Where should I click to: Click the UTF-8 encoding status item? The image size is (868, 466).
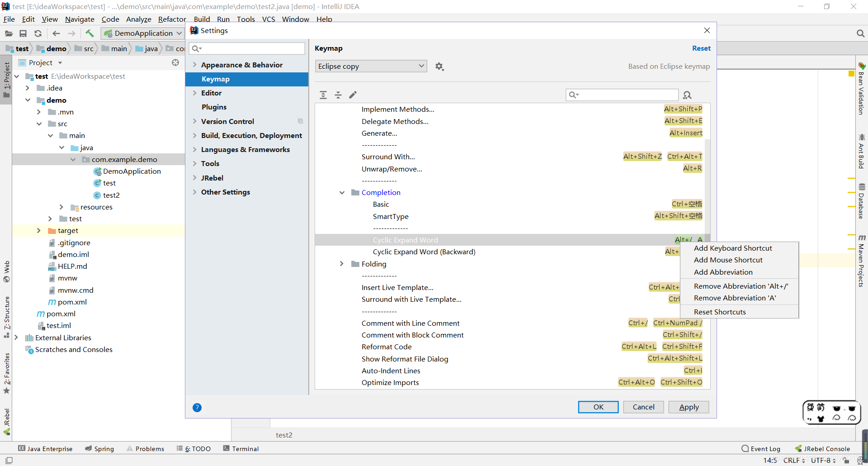click(x=823, y=461)
